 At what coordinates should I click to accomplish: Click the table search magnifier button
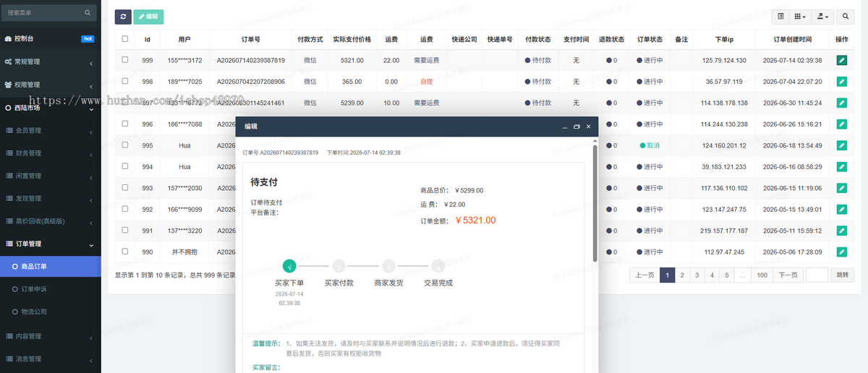click(x=846, y=16)
